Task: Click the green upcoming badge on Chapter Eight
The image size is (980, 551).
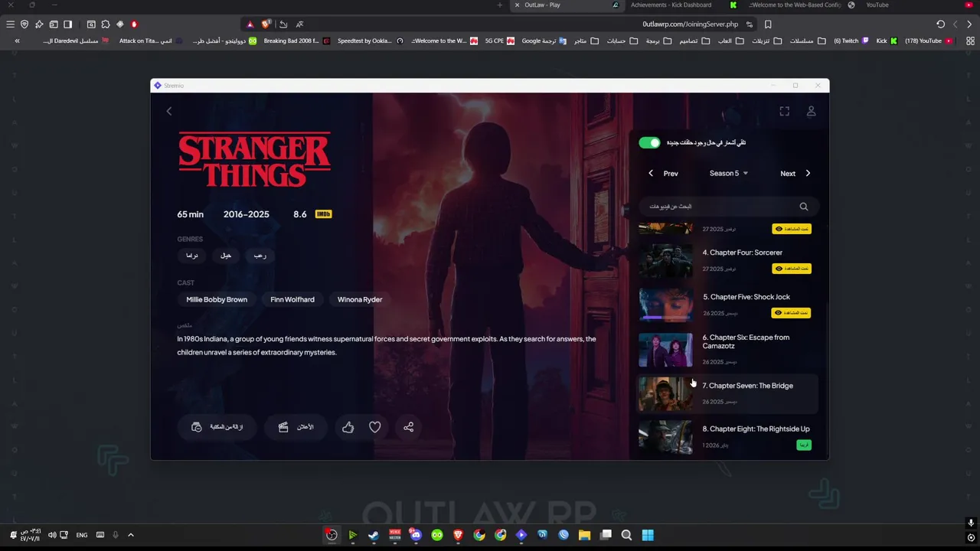Action: 803,445
